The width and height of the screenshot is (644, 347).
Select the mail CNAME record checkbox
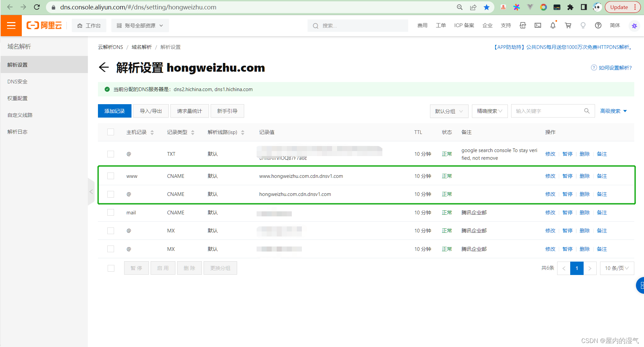tap(111, 212)
